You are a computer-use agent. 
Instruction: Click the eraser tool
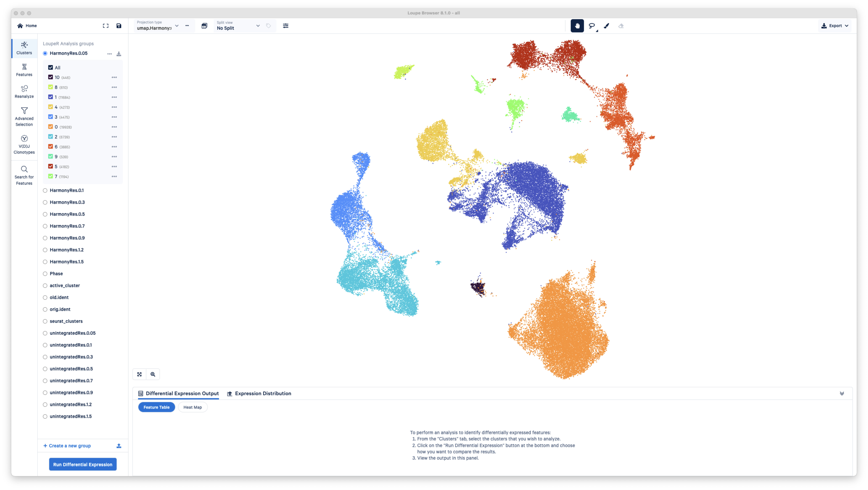point(621,26)
